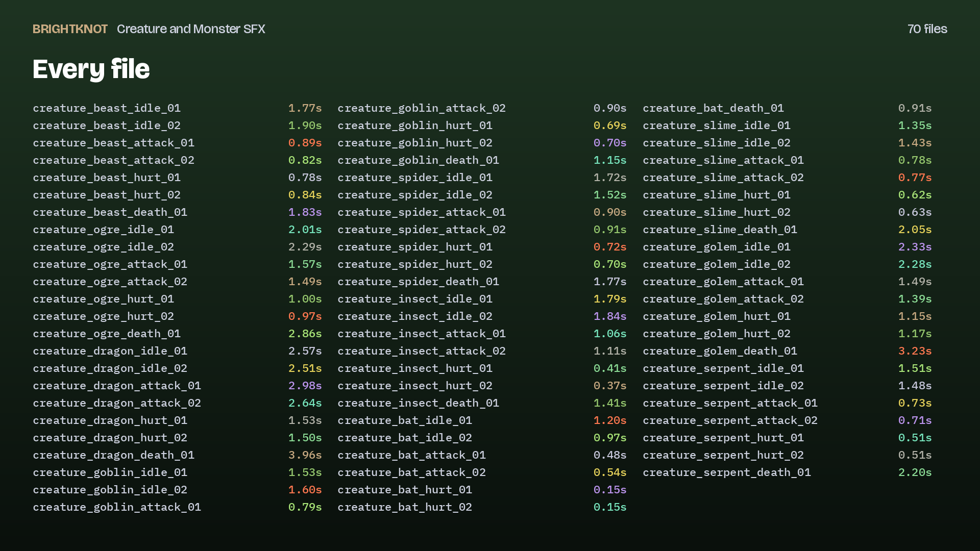Click creature_insect_hurt_02 file name
Screen dimensions: 980x551
pyautogui.click(x=415, y=386)
